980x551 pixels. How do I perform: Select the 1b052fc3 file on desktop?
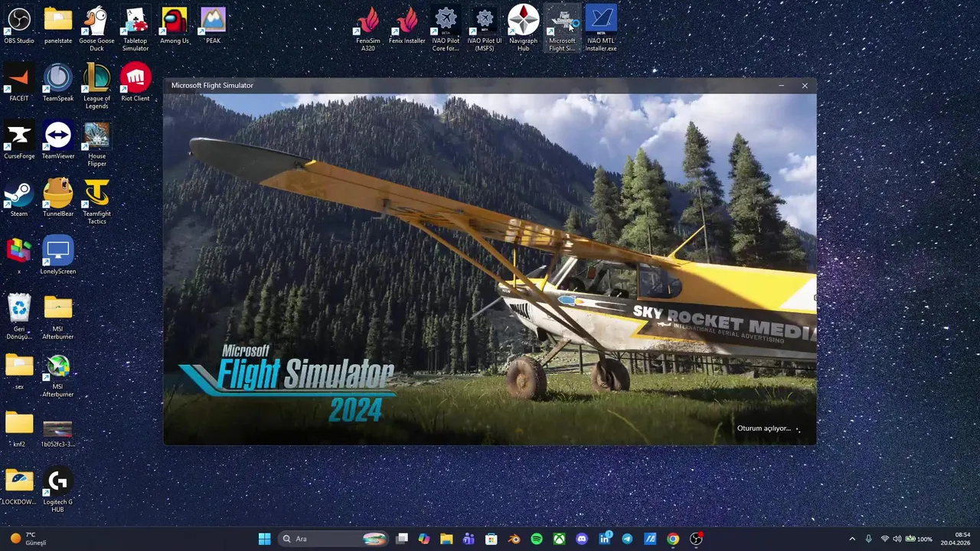click(58, 432)
